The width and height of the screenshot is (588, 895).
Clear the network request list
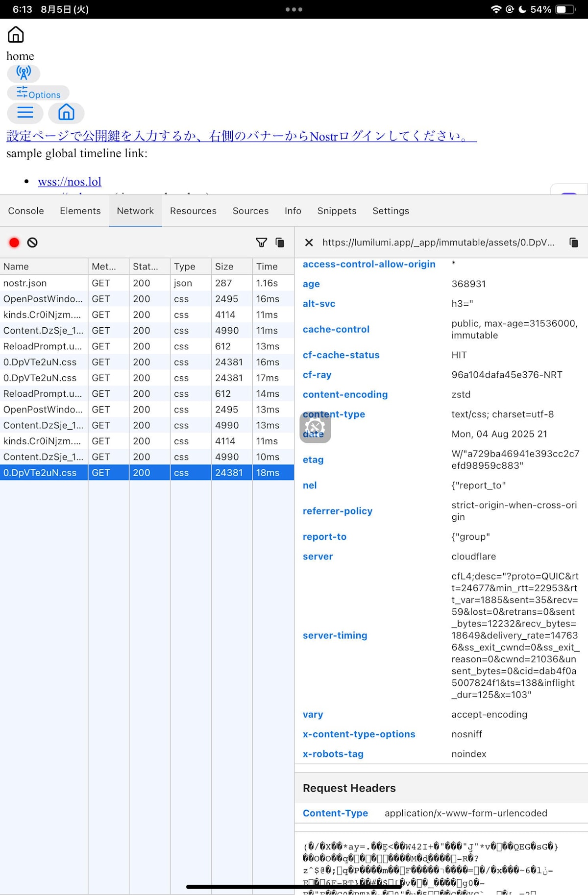(32, 242)
